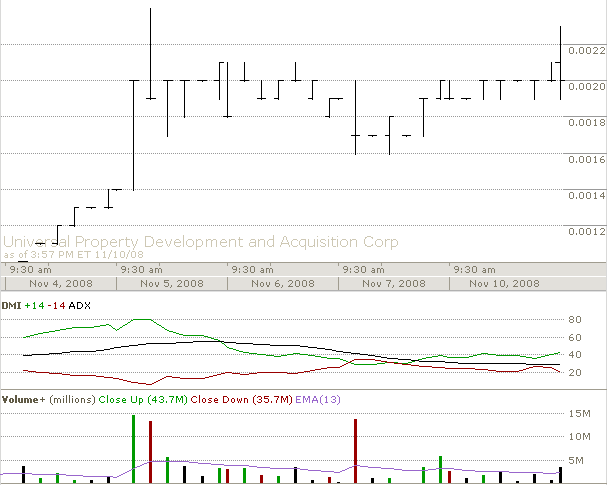
Task: Click the tallest green volume bar
Action: click(133, 449)
